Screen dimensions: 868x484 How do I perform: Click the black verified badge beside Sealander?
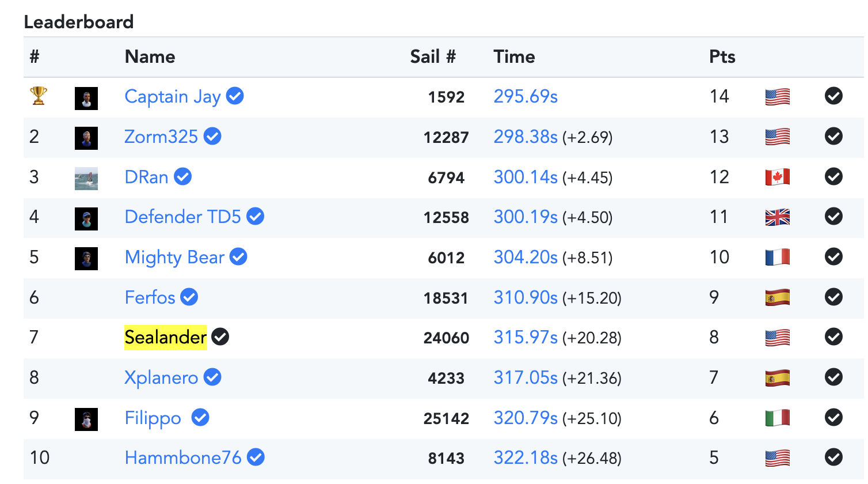click(220, 337)
